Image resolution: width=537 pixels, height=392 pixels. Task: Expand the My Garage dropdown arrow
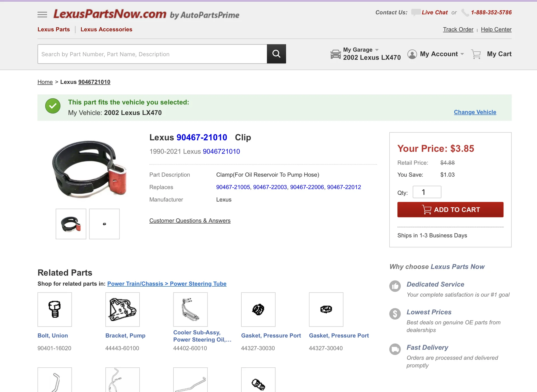[377, 50]
